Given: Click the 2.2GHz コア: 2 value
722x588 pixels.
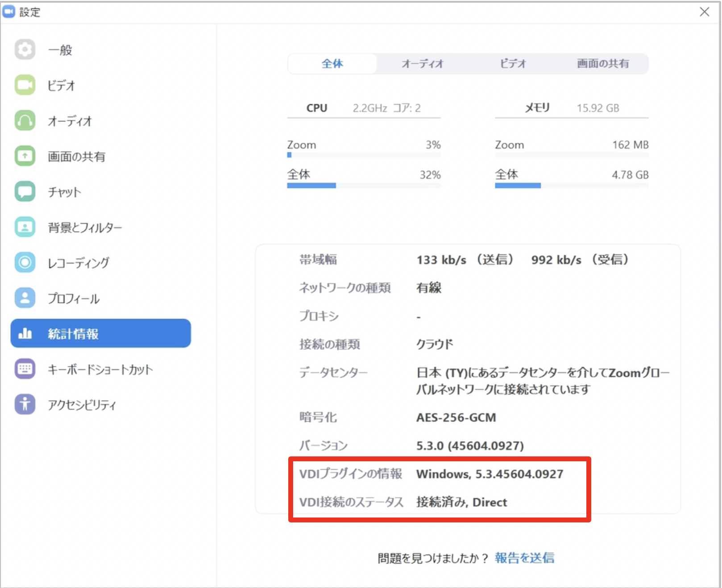Looking at the screenshot, I should click(386, 108).
